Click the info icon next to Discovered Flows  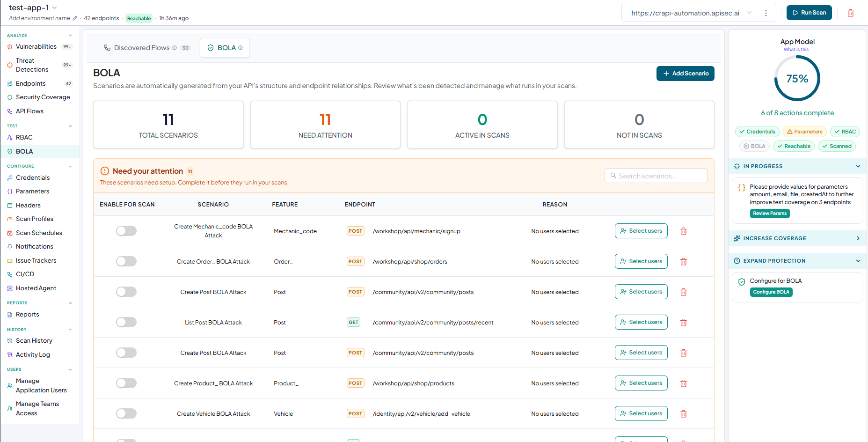pyautogui.click(x=175, y=48)
